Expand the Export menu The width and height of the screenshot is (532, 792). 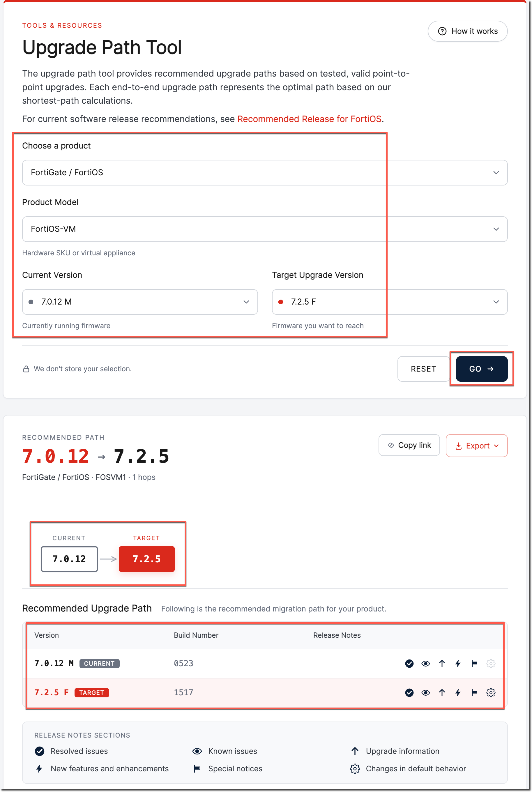[476, 446]
